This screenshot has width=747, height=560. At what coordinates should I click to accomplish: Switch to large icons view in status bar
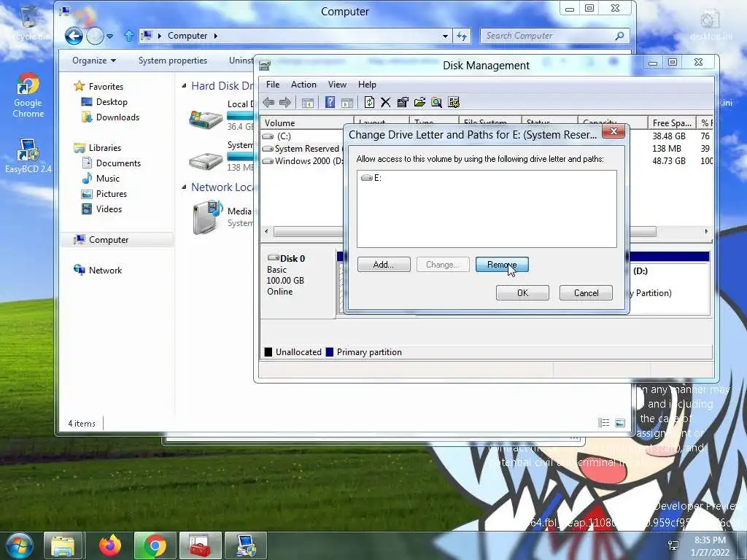620,423
